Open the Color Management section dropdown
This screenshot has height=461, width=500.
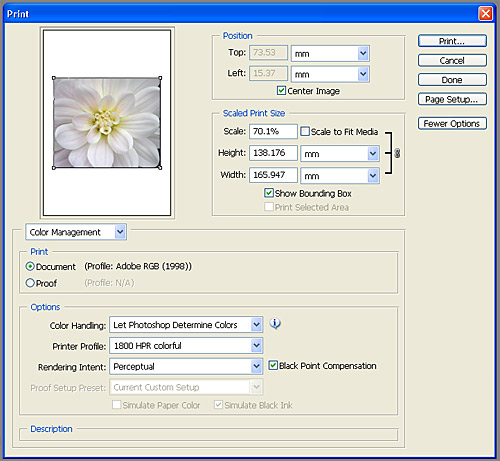[76, 232]
